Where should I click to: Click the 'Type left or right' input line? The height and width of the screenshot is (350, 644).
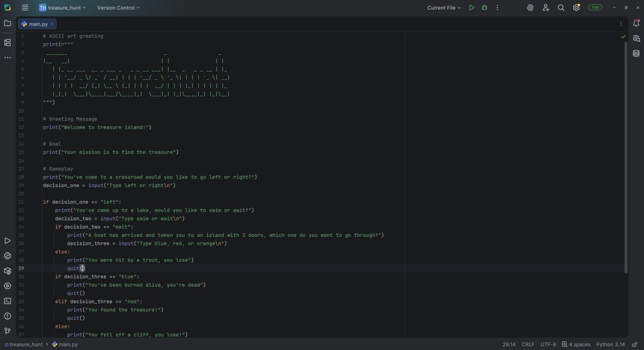pos(109,185)
